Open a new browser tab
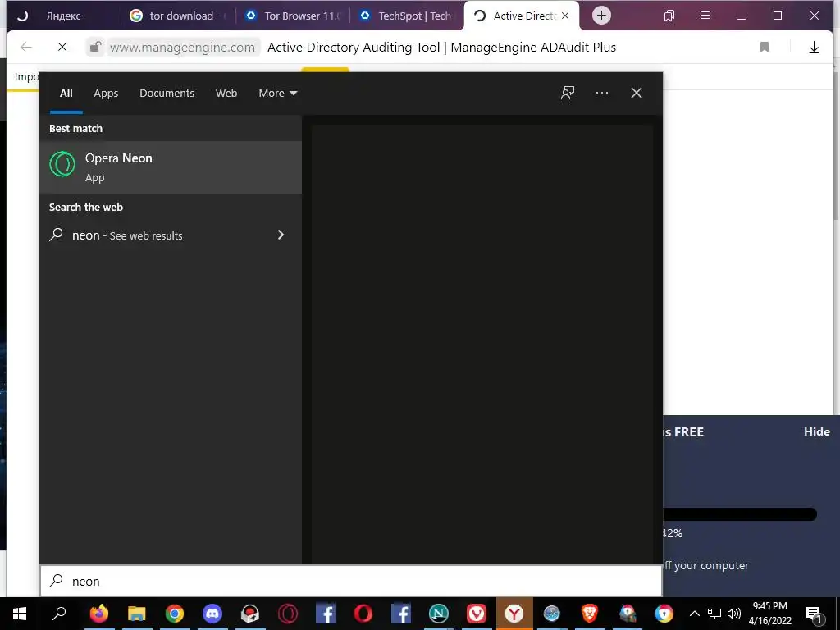840x630 pixels. click(x=601, y=16)
